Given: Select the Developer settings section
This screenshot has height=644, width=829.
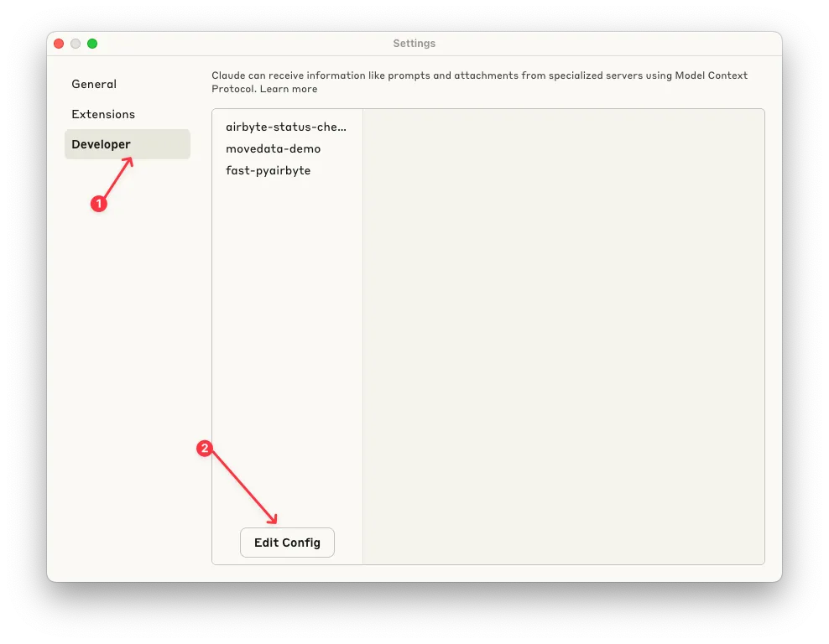Looking at the screenshot, I should coord(128,144).
